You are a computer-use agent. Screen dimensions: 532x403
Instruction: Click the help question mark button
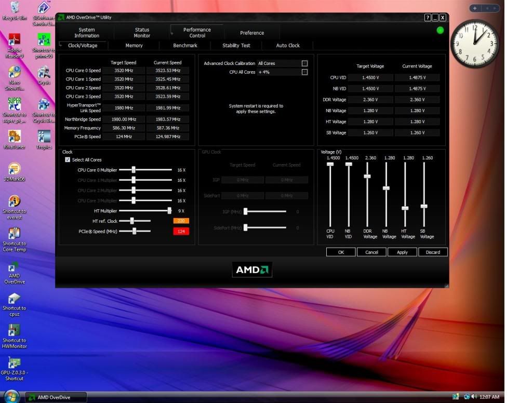pos(428,18)
